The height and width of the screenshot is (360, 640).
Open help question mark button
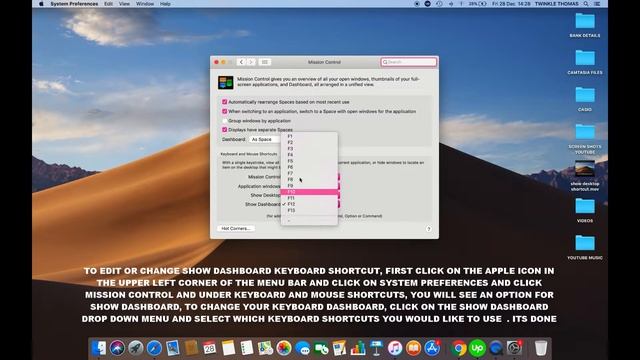429,229
